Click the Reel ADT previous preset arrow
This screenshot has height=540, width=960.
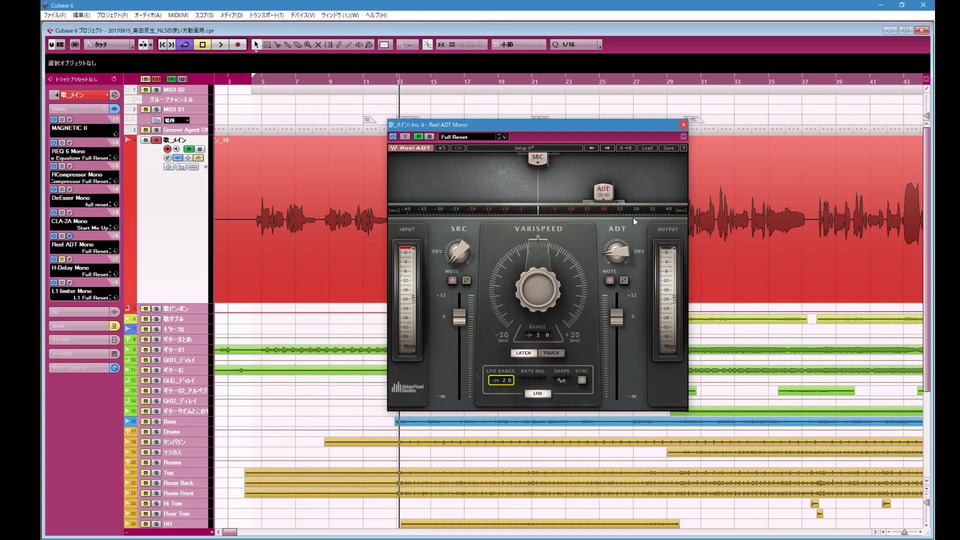tap(591, 148)
